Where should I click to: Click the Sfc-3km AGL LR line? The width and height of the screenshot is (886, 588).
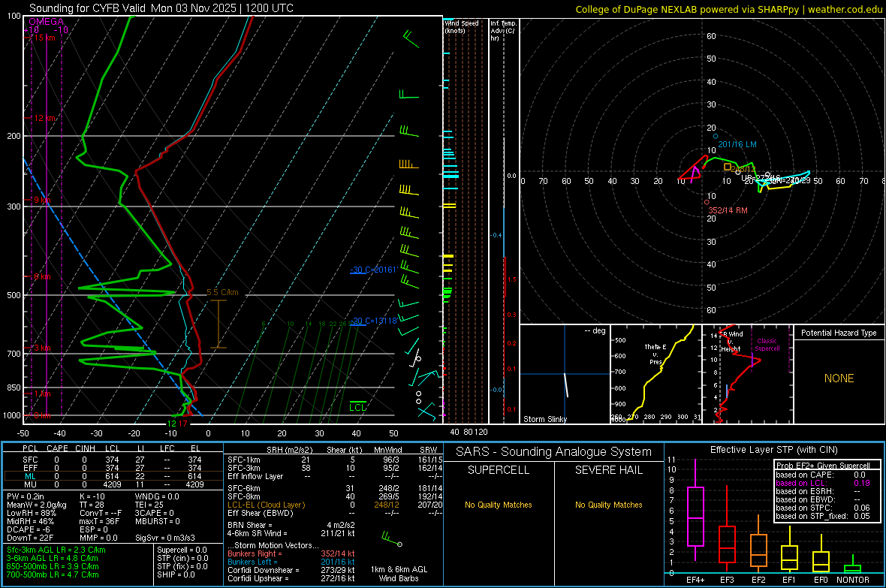(56, 550)
